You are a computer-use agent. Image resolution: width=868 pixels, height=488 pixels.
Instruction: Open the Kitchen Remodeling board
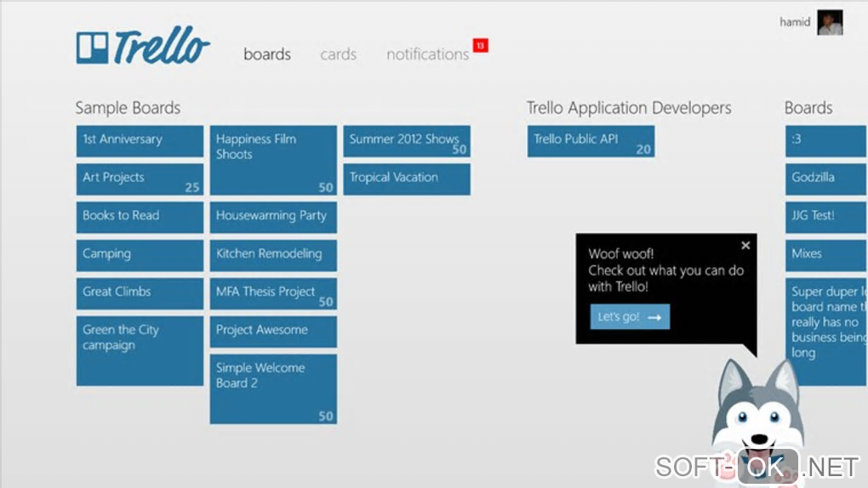273,256
